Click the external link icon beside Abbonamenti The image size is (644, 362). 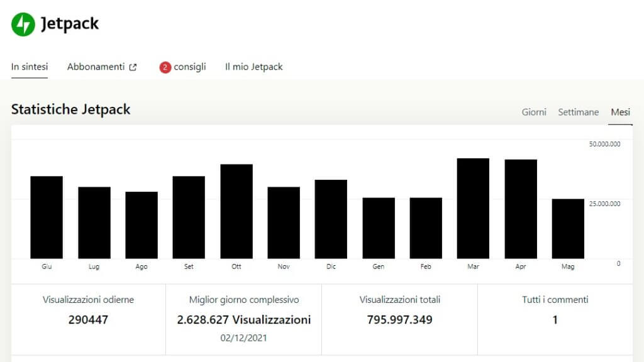point(133,67)
